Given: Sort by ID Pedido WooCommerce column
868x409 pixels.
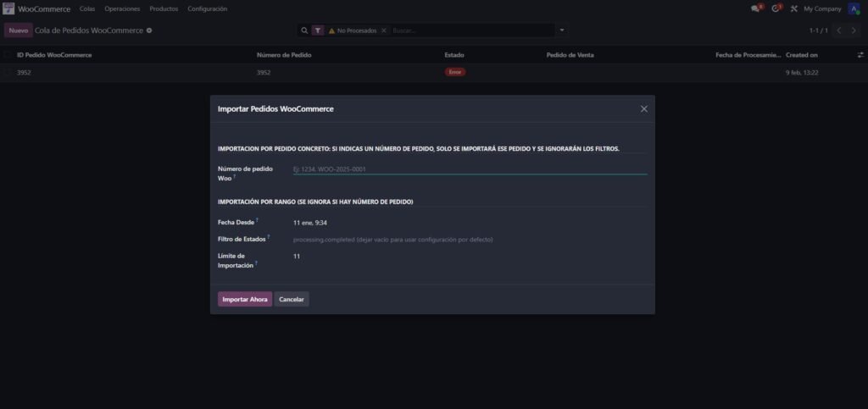Looking at the screenshot, I should 54,55.
